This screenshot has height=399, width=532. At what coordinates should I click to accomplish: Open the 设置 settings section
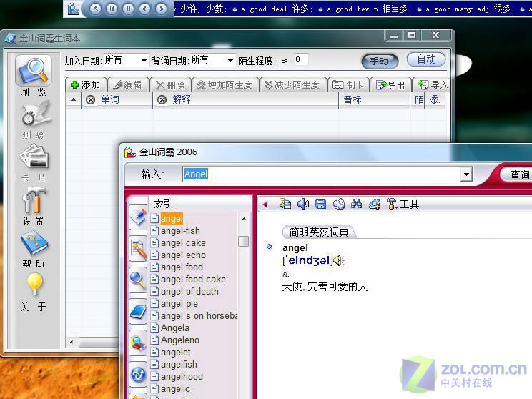[x=33, y=207]
